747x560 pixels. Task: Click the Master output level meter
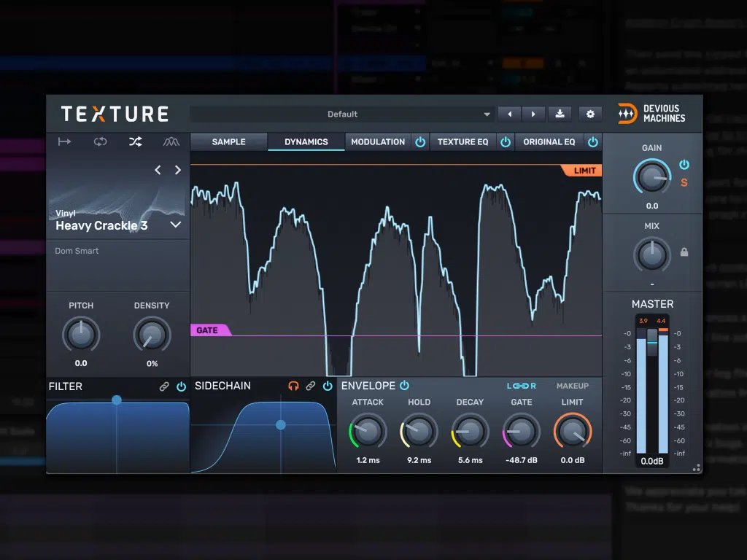point(652,391)
